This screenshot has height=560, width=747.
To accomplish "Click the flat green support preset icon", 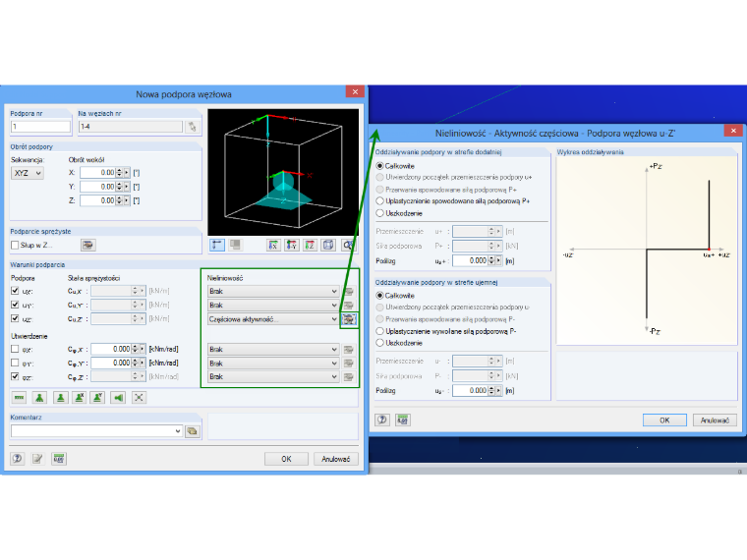I will coord(20,398).
